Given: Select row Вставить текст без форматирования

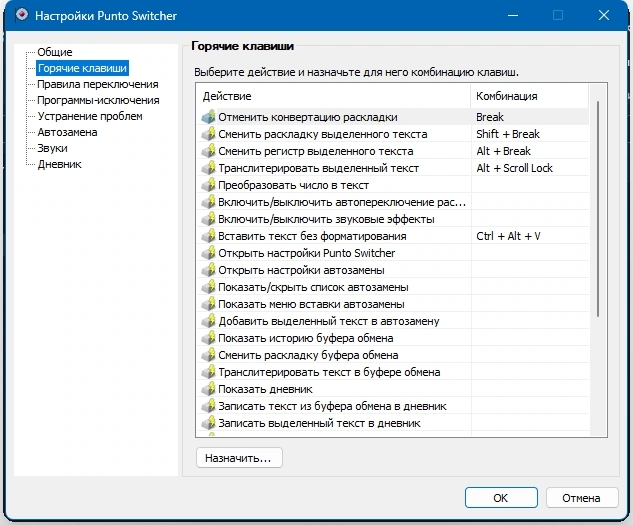Looking at the screenshot, I should pyautogui.click(x=392, y=236).
